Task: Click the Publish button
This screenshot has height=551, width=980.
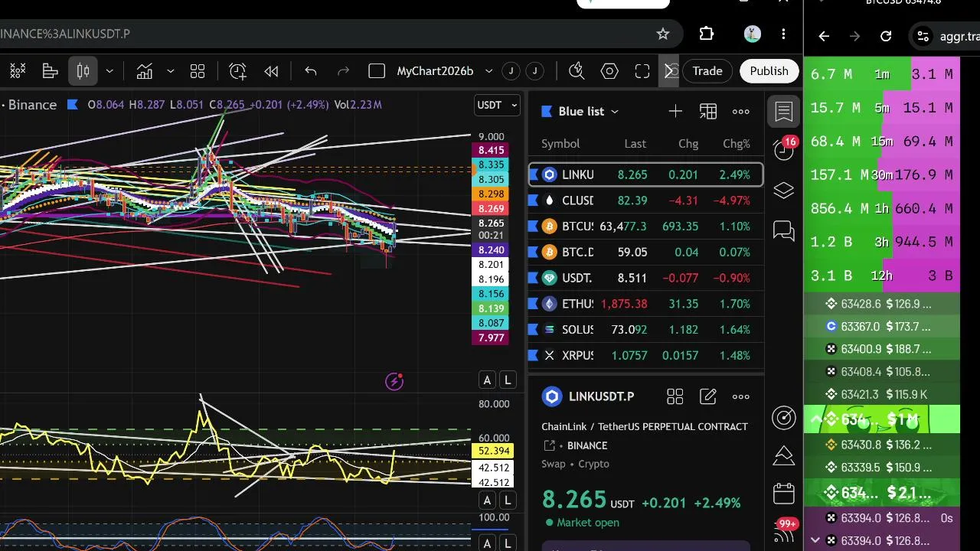Action: pyautogui.click(x=769, y=71)
